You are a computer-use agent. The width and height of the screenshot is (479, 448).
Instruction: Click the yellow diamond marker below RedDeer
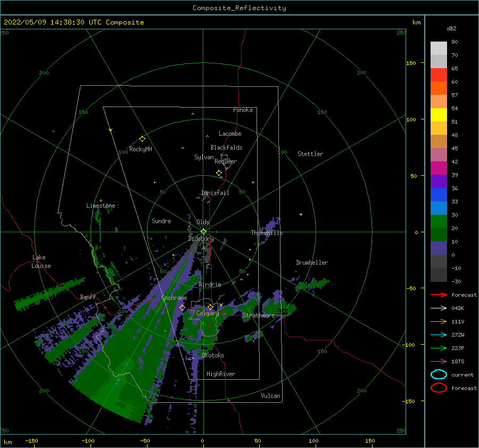(219, 173)
